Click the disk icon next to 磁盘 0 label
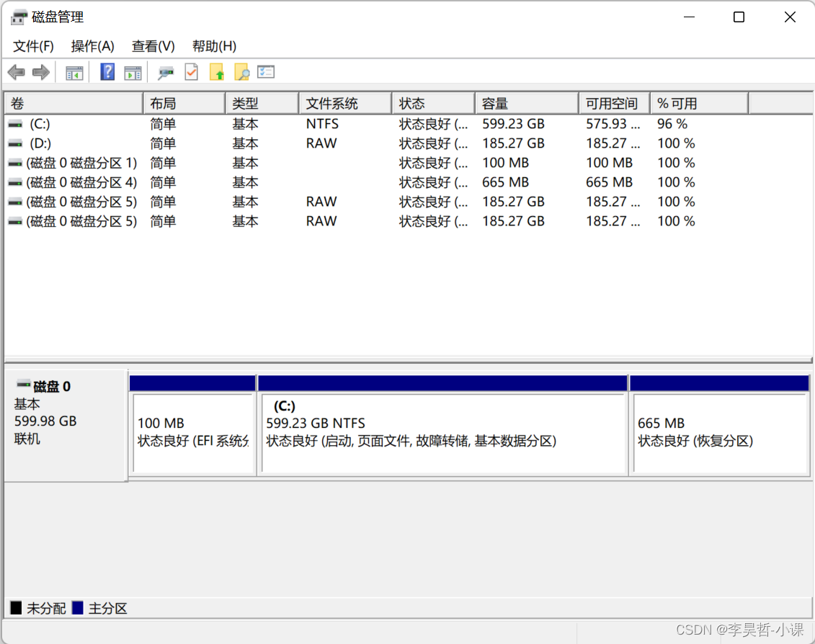 (x=23, y=385)
